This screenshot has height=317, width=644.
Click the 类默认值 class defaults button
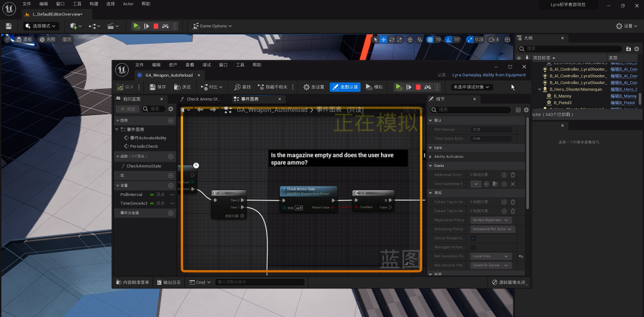(x=345, y=87)
